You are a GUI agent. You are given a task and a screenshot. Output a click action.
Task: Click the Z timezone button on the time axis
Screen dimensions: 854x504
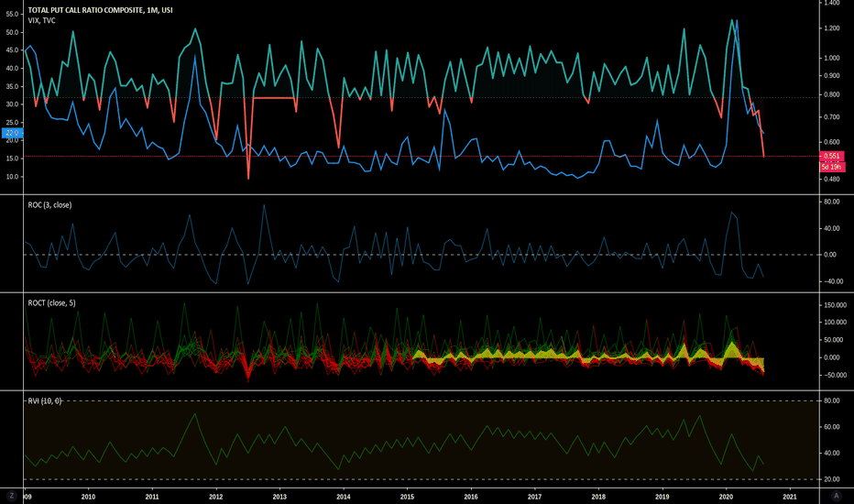[x=11, y=496]
